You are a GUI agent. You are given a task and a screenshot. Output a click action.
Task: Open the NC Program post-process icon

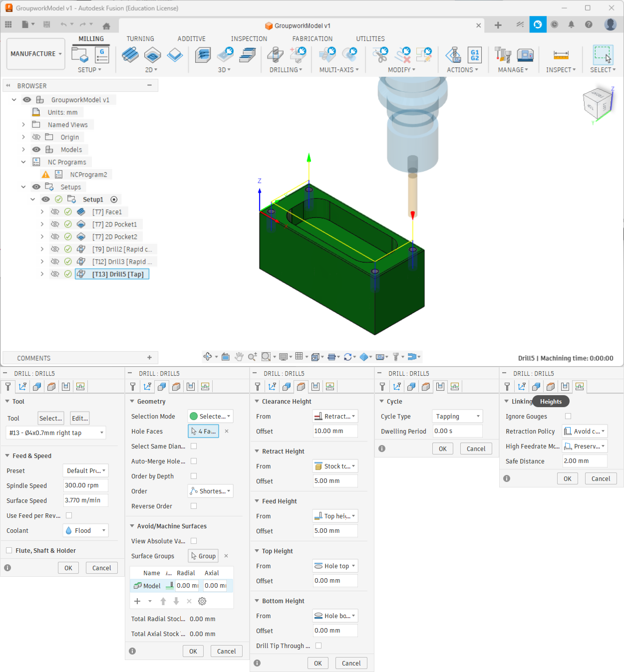pyautogui.click(x=102, y=54)
